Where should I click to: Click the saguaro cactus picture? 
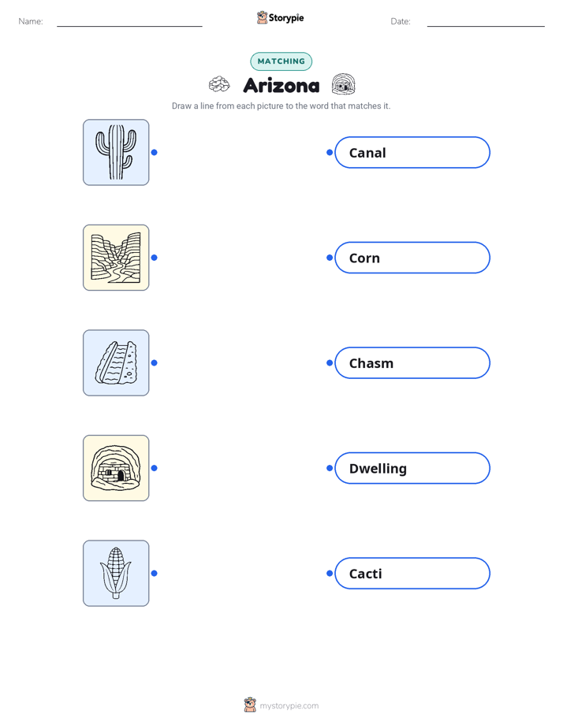(x=116, y=152)
